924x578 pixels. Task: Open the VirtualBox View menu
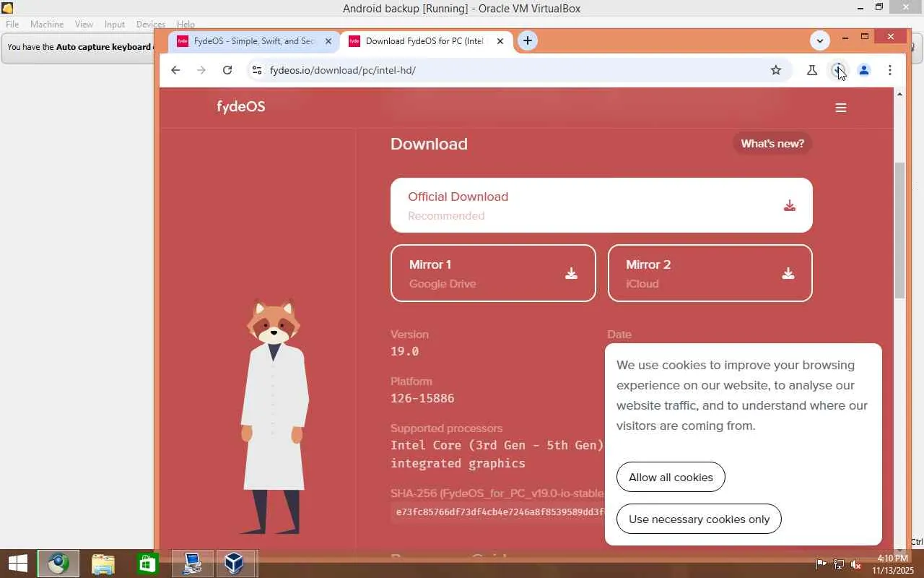[84, 24]
